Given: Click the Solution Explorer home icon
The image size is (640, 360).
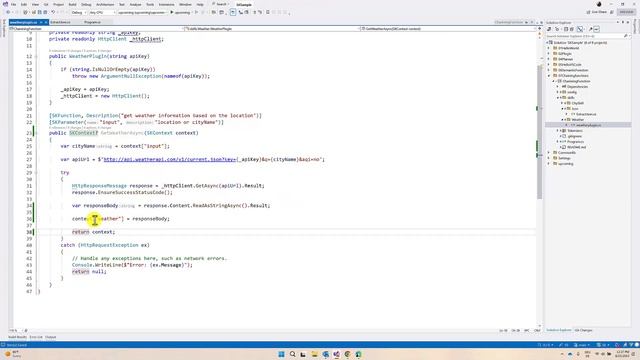Looking at the screenshot, I should coord(549,29).
